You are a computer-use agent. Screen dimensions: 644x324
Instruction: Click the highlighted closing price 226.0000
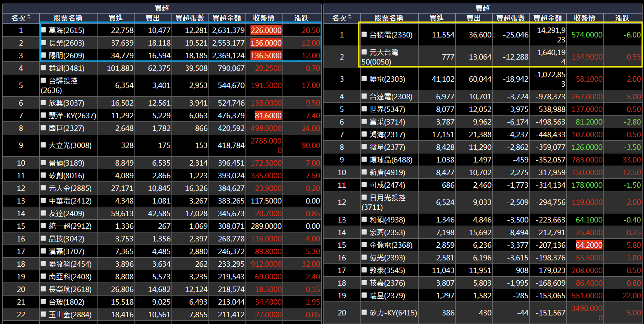pyautogui.click(x=265, y=30)
